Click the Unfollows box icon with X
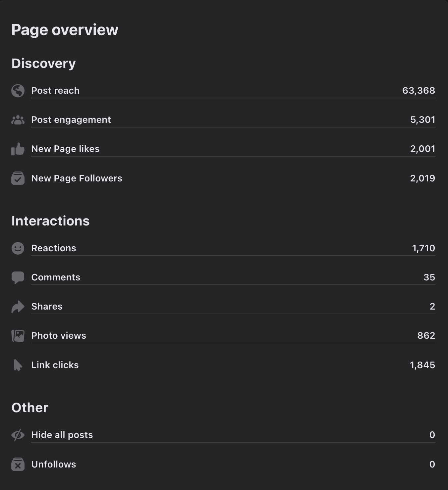 18,464
